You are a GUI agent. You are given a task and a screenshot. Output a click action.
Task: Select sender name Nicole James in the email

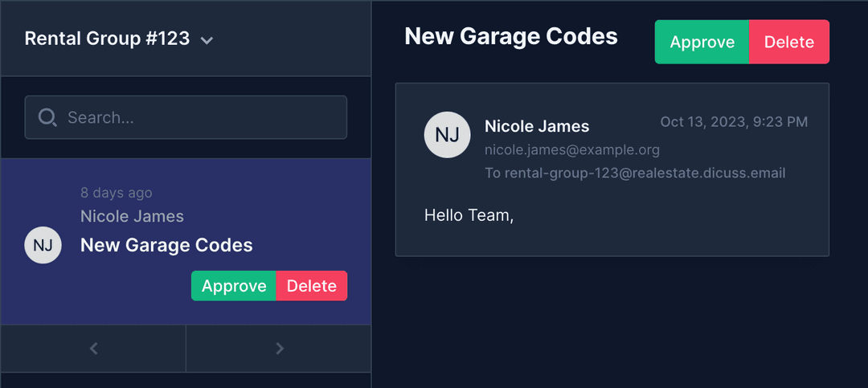tap(537, 126)
